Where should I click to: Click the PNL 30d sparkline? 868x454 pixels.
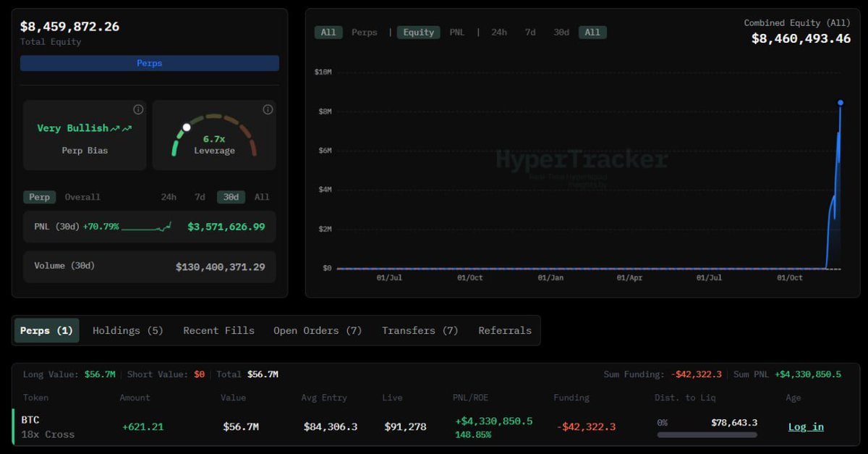pos(147,227)
